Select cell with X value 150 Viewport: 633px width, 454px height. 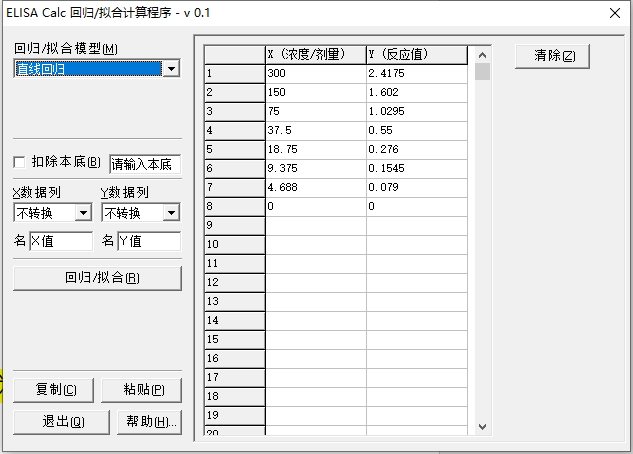[x=316, y=93]
